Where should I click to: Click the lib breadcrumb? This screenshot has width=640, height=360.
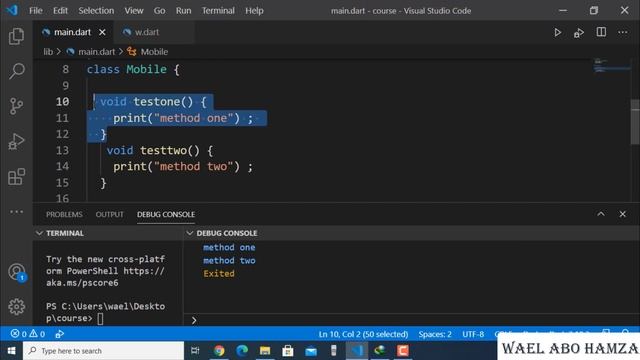48,52
